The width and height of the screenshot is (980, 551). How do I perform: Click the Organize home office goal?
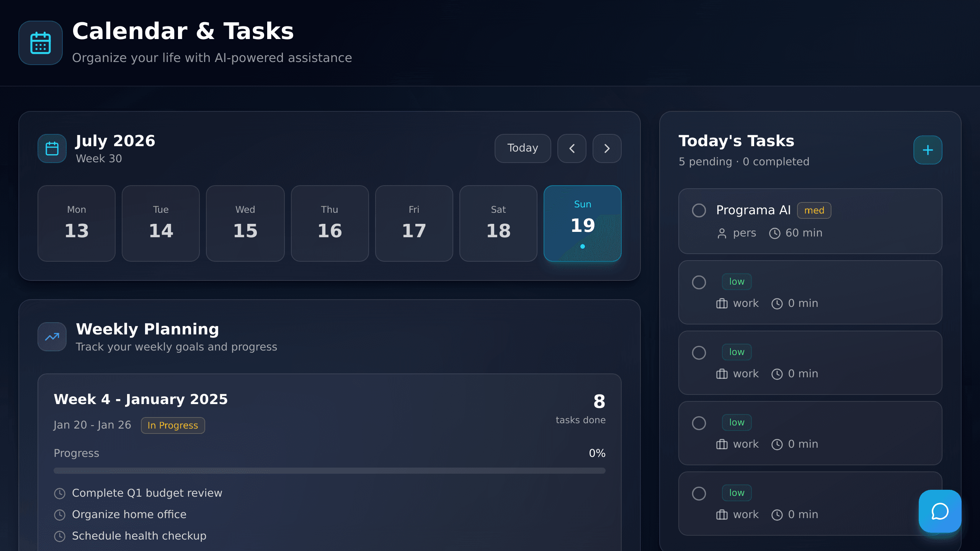[129, 515]
